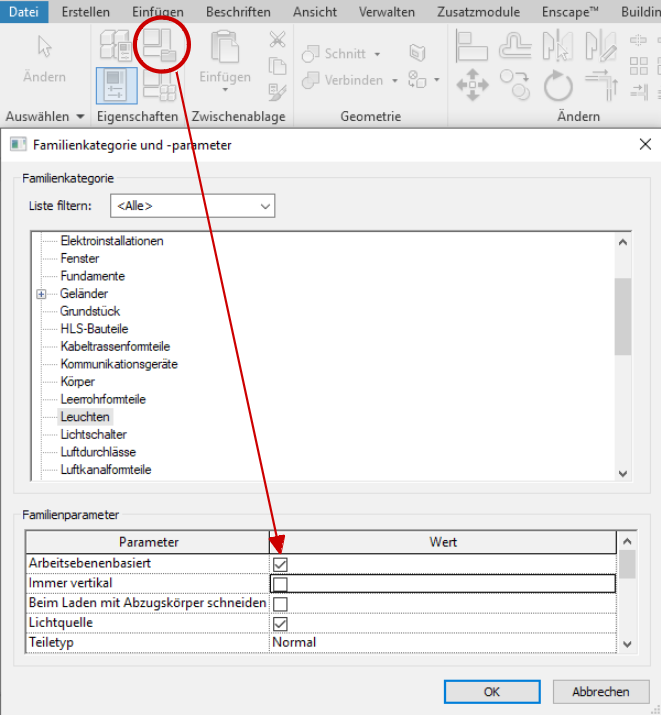Click the scissors cut icon
The width and height of the screenshot is (661, 715).
coord(277,40)
